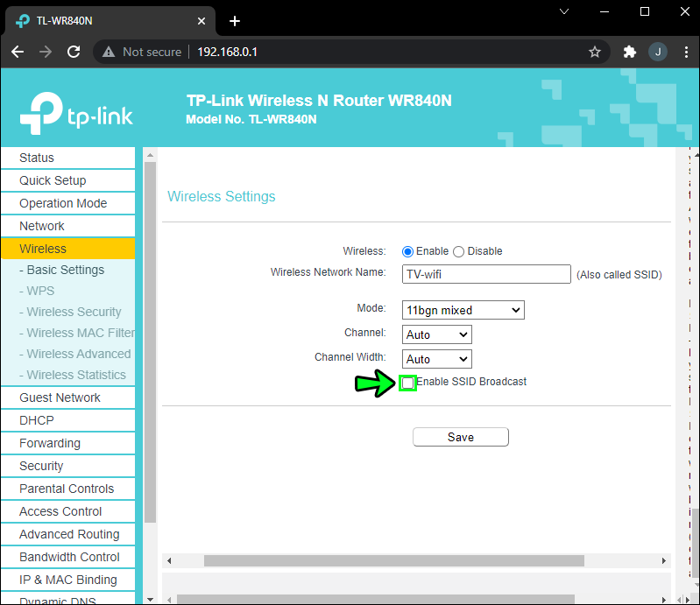Open Operation Mode menu
The image size is (700, 605).
(67, 203)
